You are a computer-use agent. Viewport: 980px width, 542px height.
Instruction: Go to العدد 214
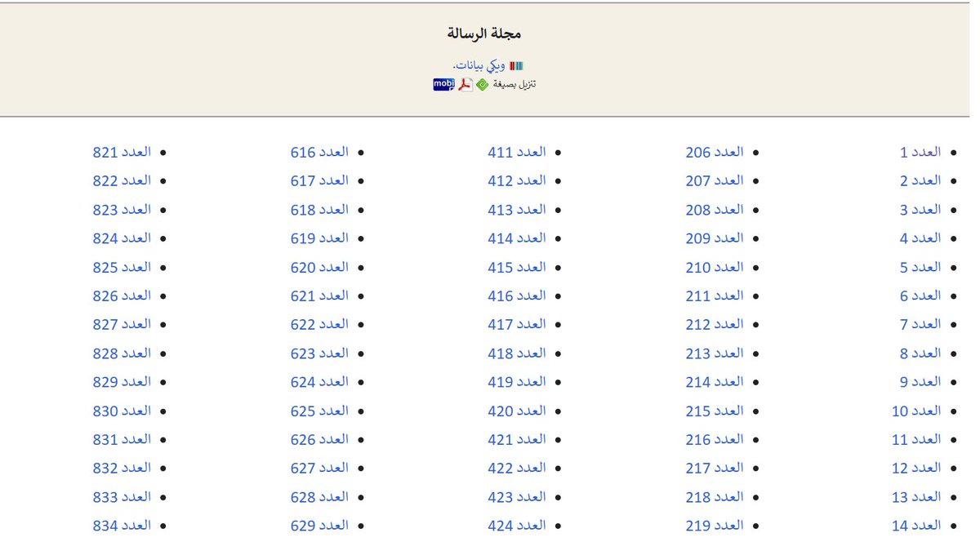(715, 382)
